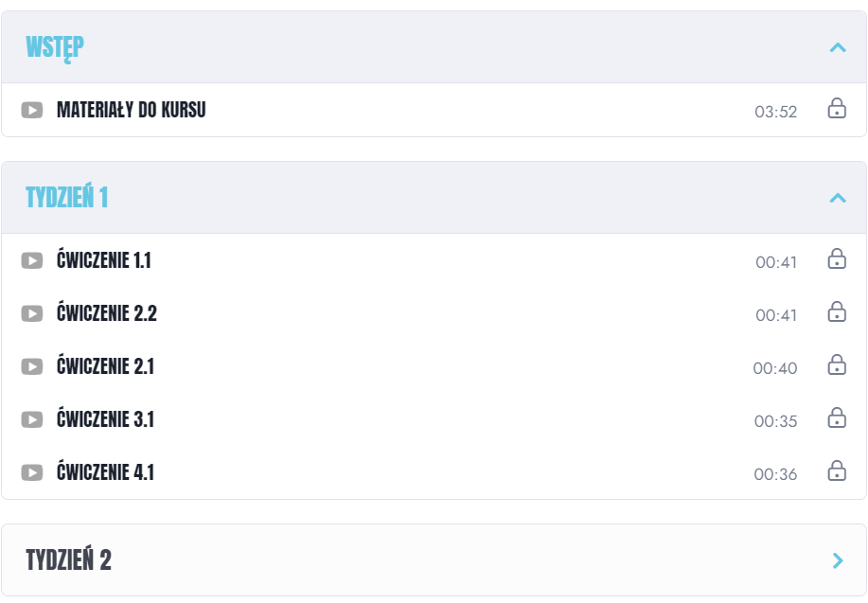This screenshot has width=868, height=603.
Task: Expand the Tydzień 2 section chevron
Action: pyautogui.click(x=837, y=560)
